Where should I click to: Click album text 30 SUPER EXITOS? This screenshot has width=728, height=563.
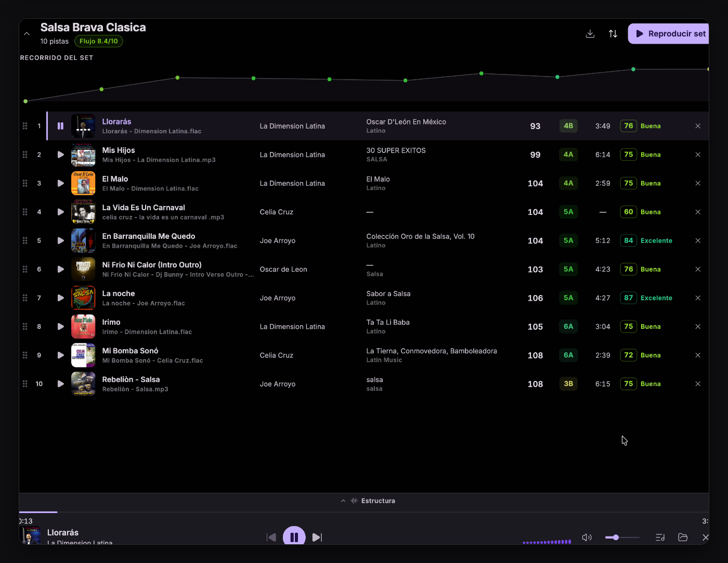[396, 150]
